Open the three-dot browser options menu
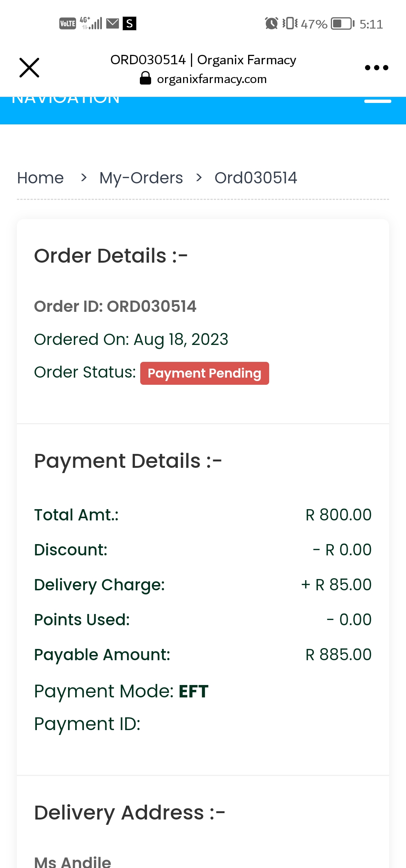This screenshot has width=406, height=868. click(x=376, y=68)
